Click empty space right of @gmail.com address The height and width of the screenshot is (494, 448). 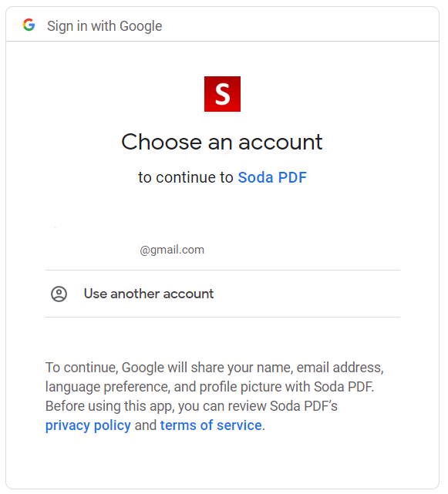302,250
